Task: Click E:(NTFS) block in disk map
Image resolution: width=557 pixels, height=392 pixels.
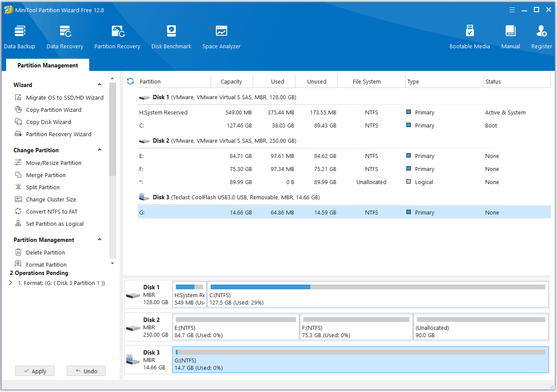Action: tap(236, 327)
